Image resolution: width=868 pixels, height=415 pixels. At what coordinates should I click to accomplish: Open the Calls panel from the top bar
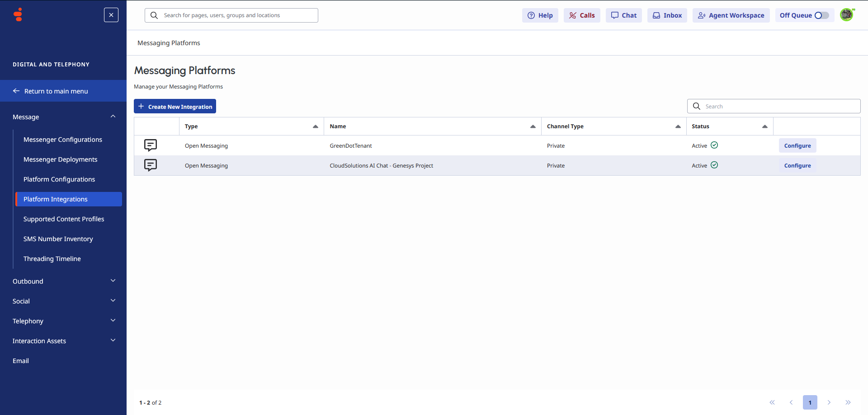coord(581,15)
